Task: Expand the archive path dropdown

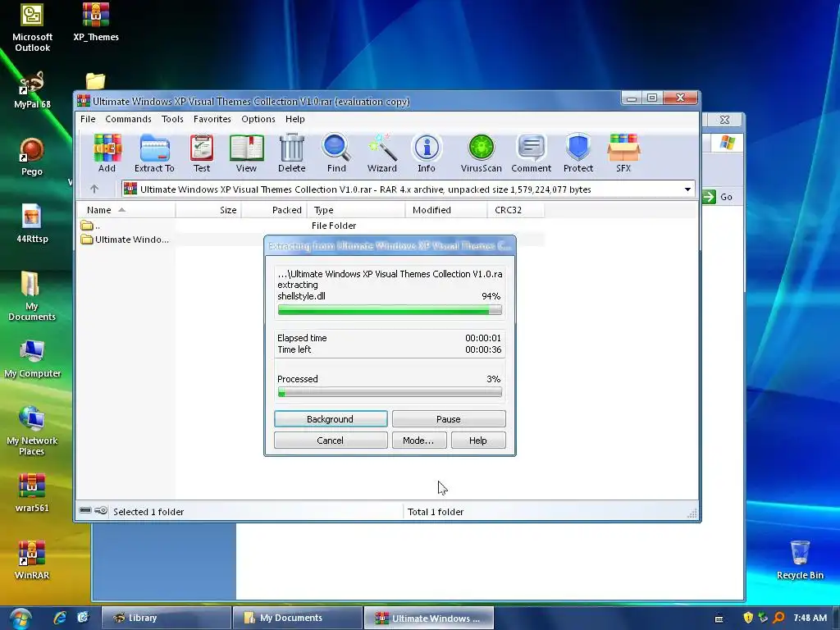Action: (687, 189)
